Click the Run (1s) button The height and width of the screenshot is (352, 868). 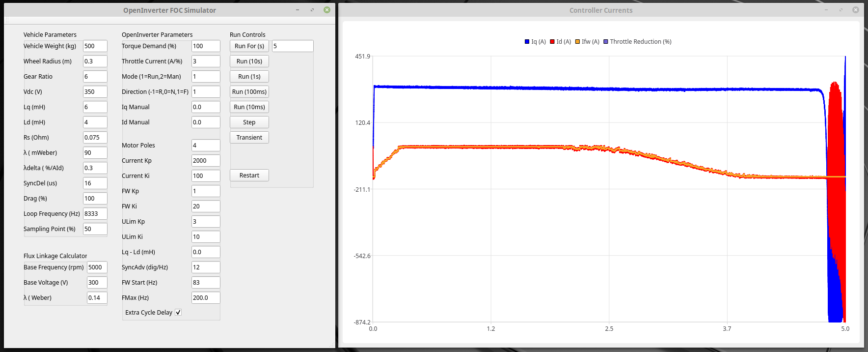(x=249, y=77)
